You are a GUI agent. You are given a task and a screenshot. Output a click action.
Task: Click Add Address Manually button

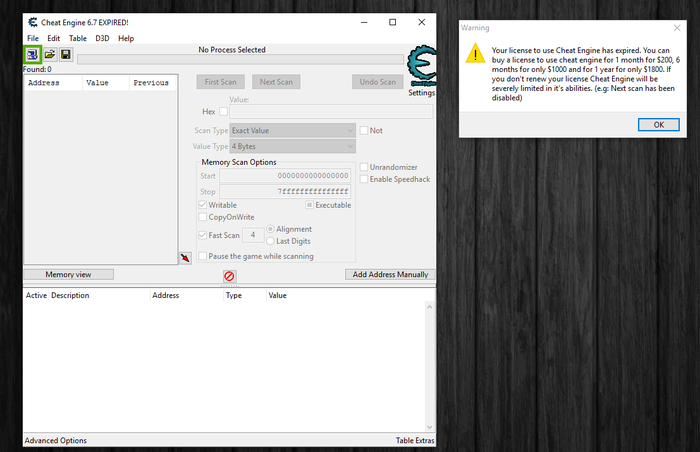[x=390, y=274]
